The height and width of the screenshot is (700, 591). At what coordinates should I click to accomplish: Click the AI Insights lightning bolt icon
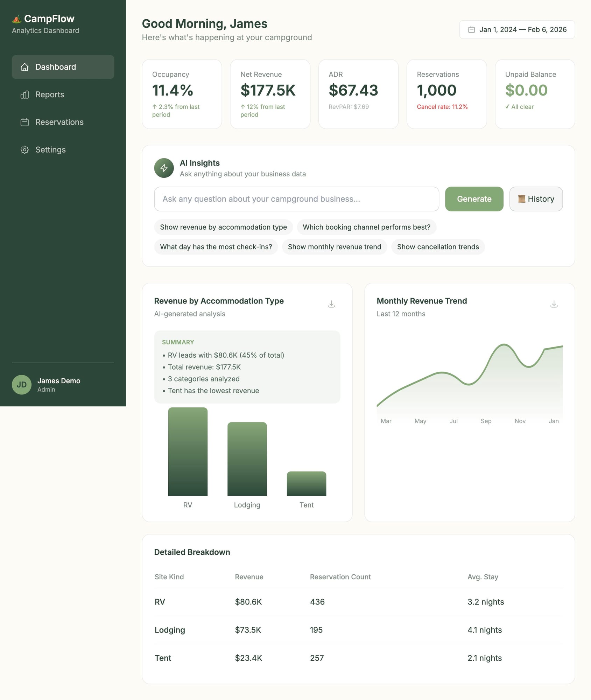(x=164, y=168)
